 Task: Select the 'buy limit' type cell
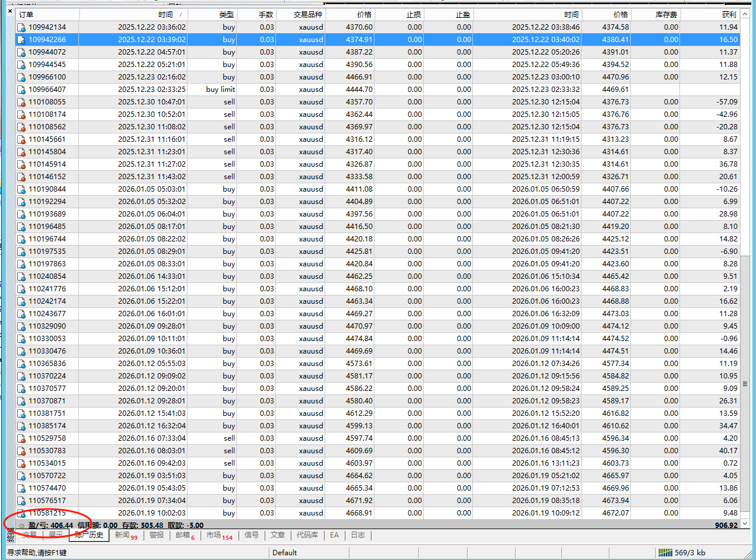221,90
